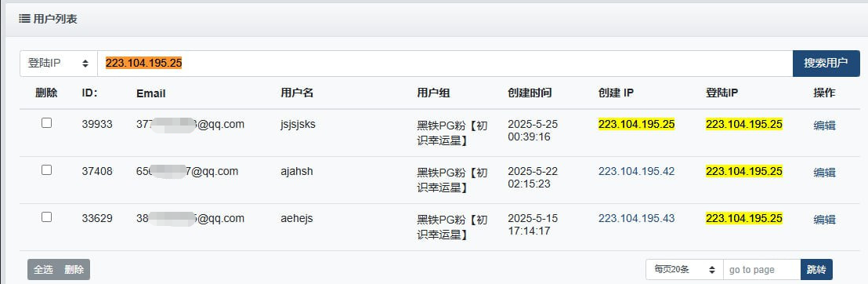The width and height of the screenshot is (868, 284).
Task: Click creation IP 223.104.195.42 link
Action: [637, 171]
